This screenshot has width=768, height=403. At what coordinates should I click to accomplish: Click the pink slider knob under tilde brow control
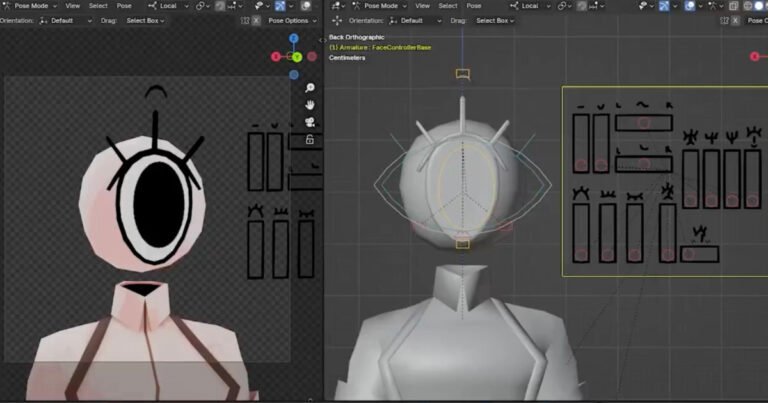coord(644,123)
